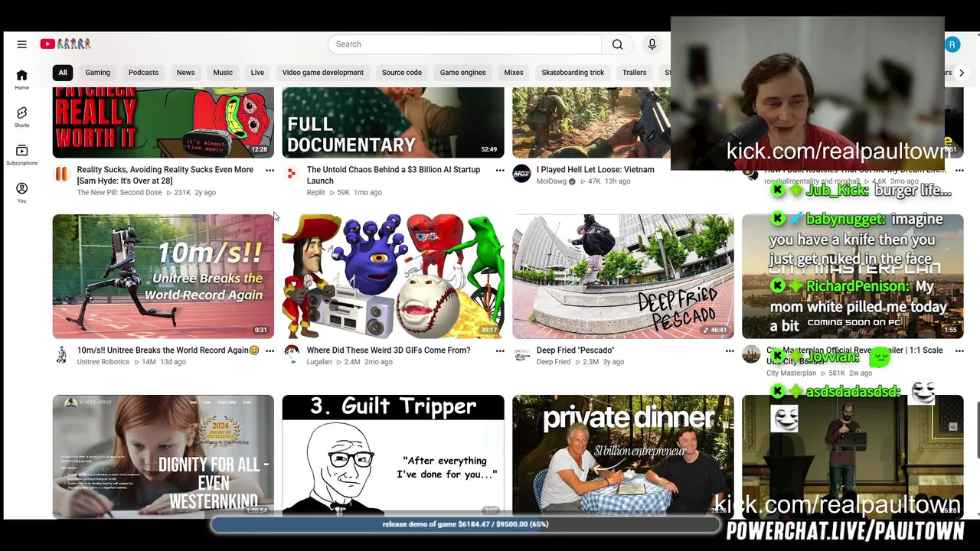Screen dimensions: 980x551
Task: Click Lugalan channel name
Action: (319, 362)
